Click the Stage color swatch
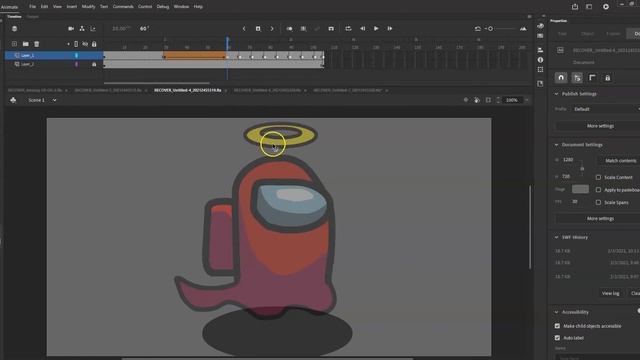 click(x=580, y=189)
